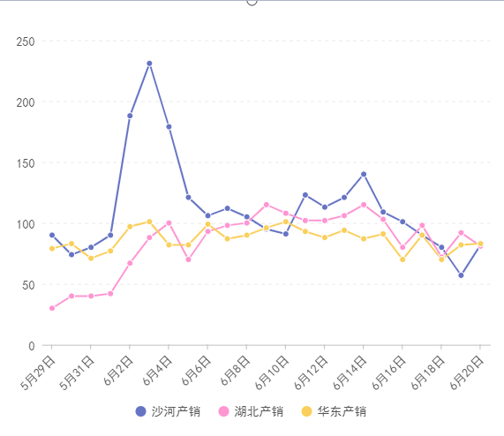Select the yellow 华东 point at 5月29日

coord(52,248)
